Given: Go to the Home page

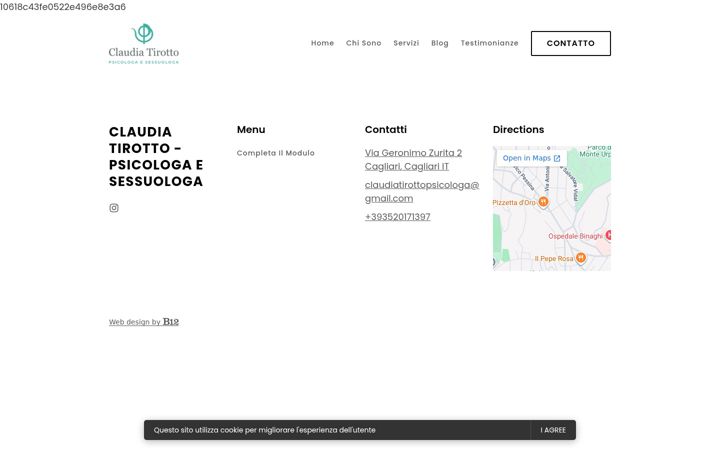Looking at the screenshot, I should tap(322, 43).
